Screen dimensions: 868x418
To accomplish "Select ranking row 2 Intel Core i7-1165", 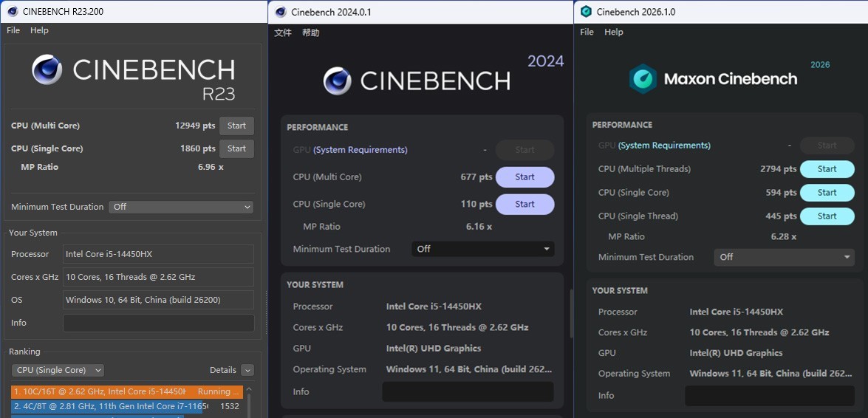I will pyautogui.click(x=127, y=406).
